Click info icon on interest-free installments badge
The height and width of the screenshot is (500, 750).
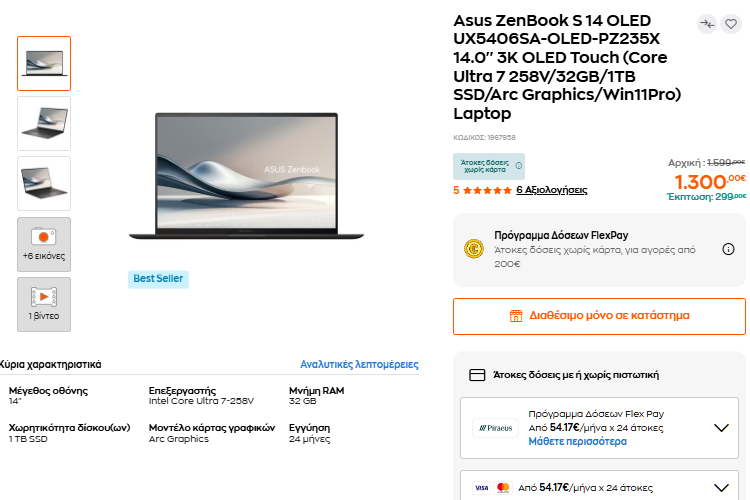(519, 166)
